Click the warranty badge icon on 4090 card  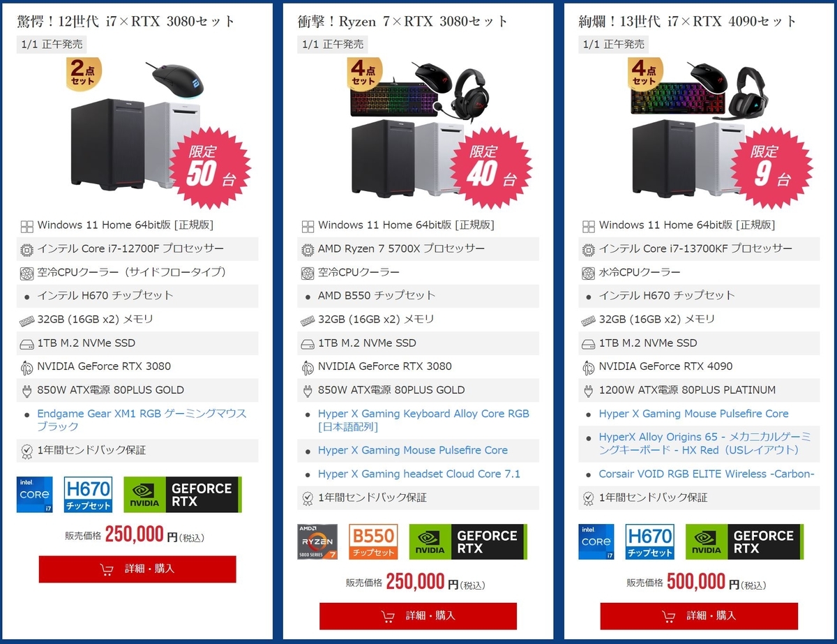click(x=588, y=498)
